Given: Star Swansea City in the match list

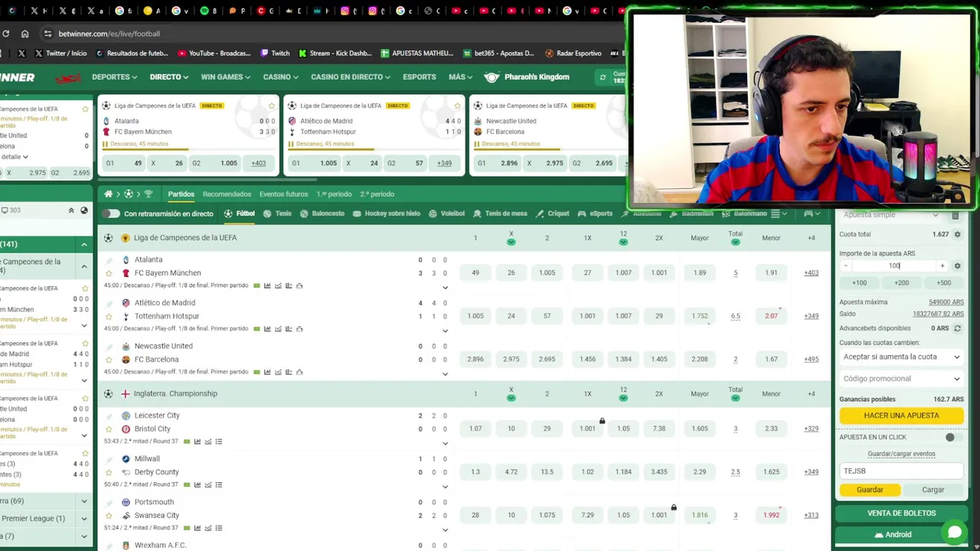Looking at the screenshot, I should (x=109, y=516).
